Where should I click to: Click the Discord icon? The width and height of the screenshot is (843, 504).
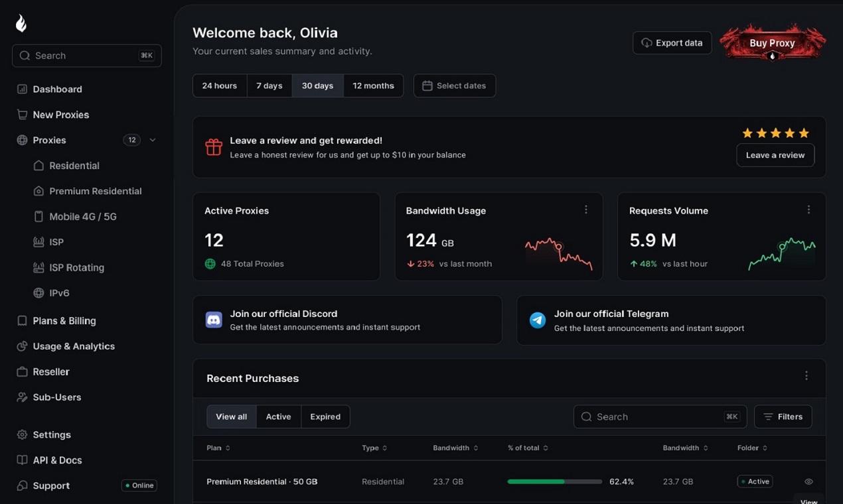pyautogui.click(x=214, y=320)
